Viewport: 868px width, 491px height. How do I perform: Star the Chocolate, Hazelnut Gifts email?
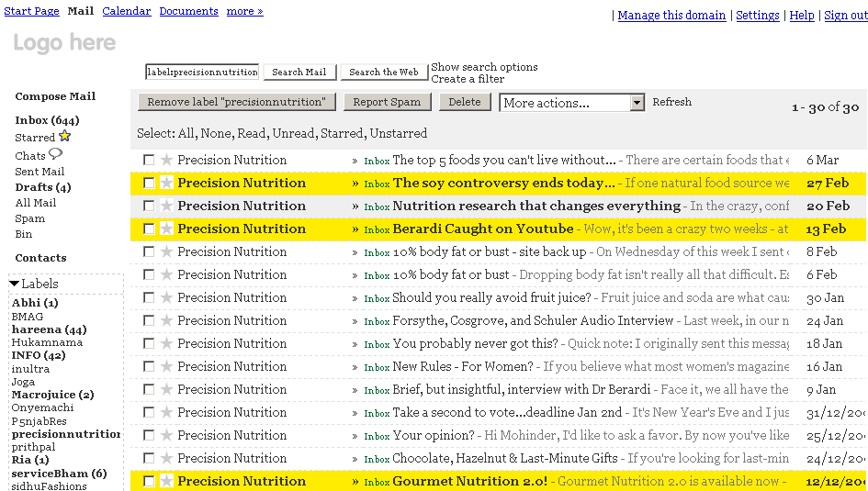[166, 458]
